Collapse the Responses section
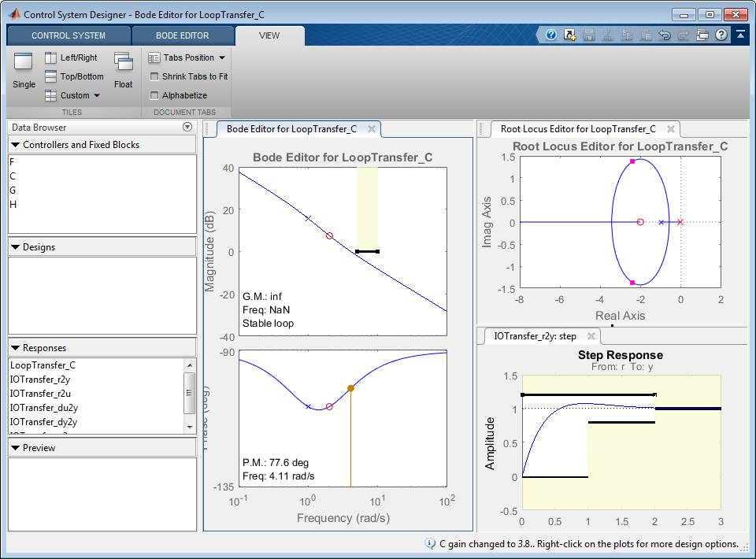756x559 pixels. [16, 348]
